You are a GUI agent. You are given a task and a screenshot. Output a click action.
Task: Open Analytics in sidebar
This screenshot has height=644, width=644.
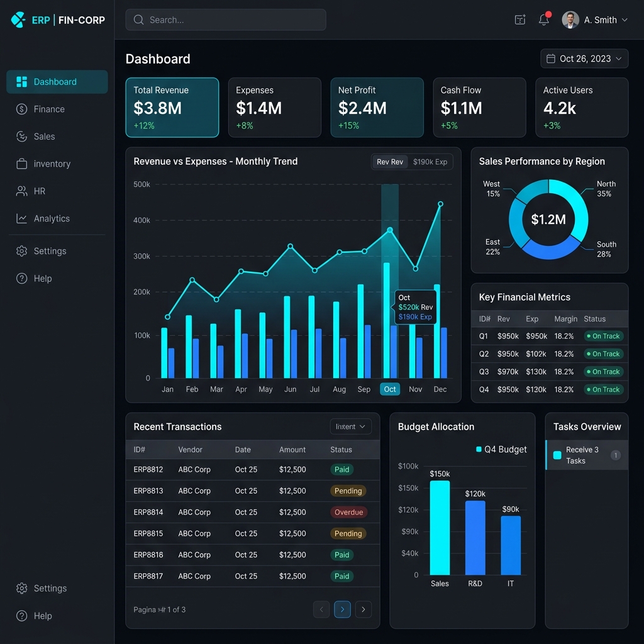[57, 218]
